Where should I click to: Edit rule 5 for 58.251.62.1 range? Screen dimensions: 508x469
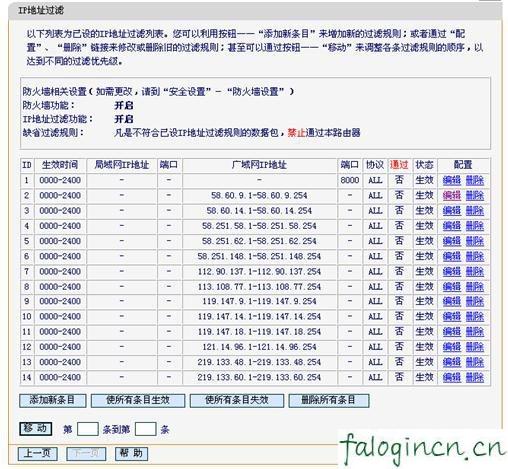point(452,241)
